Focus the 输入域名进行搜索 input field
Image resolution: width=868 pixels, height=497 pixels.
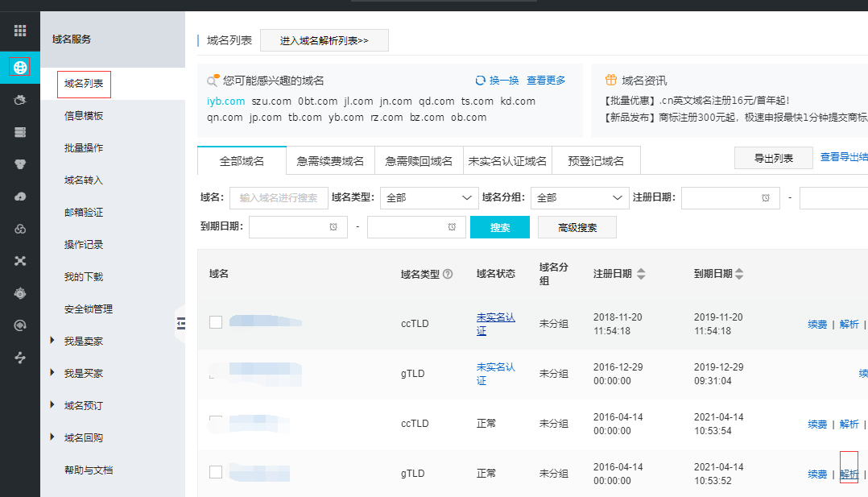point(279,198)
